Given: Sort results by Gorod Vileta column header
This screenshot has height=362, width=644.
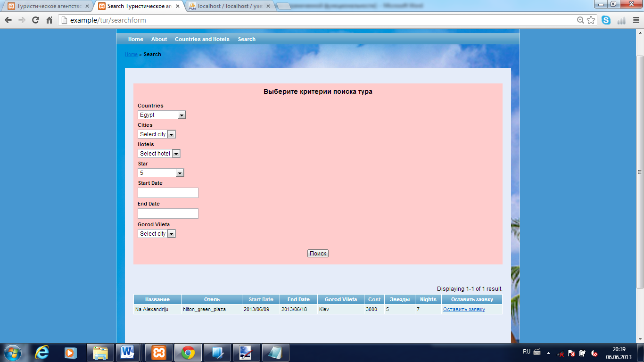Looking at the screenshot, I should pyautogui.click(x=341, y=299).
